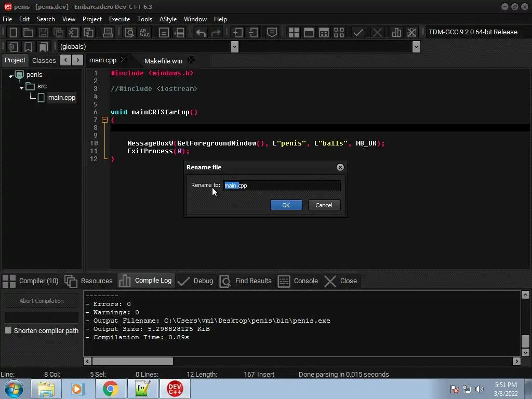Click the New file toolbar icon
Screen dimensions: 532x399
tap(13, 32)
